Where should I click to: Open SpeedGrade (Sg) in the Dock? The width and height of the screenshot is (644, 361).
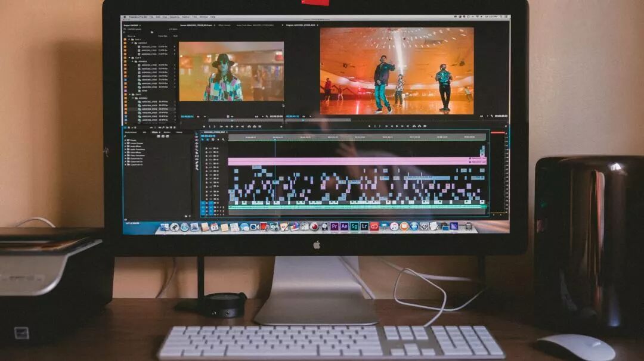tap(354, 226)
